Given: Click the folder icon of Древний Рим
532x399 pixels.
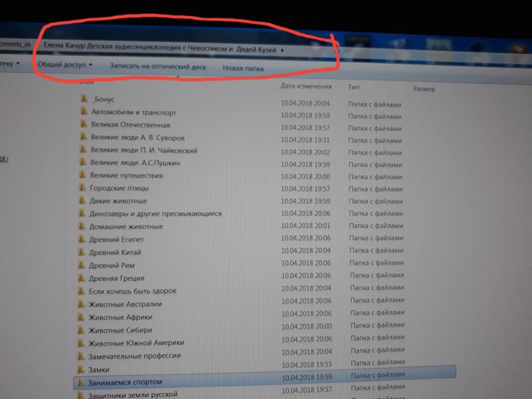Looking at the screenshot, I should pos(81,265).
